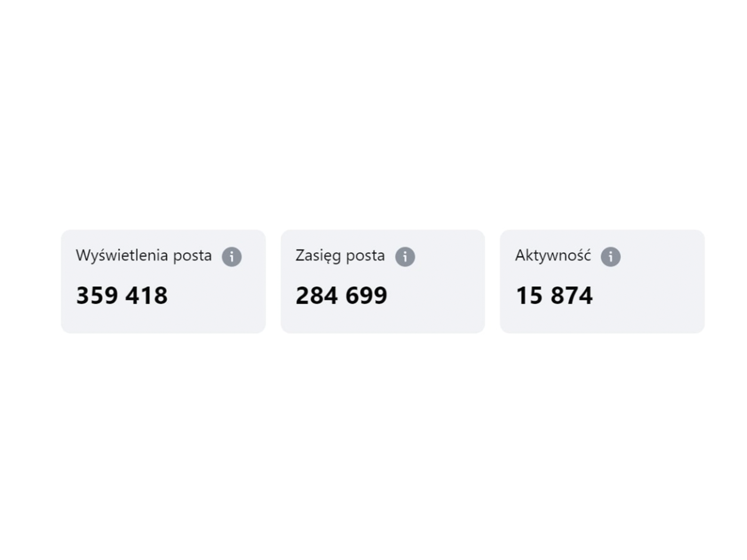Click the digits "699" in reach count
Viewport: 747px width, 560px height.
click(366, 295)
